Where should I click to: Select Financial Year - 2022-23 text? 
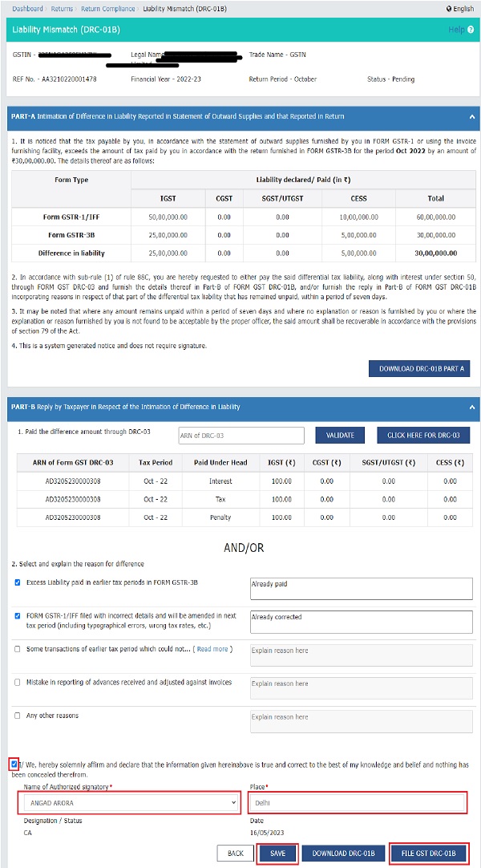[x=166, y=79]
